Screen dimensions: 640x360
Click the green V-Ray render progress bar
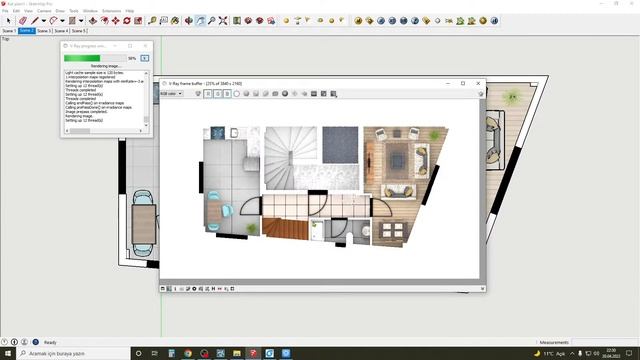95,58
